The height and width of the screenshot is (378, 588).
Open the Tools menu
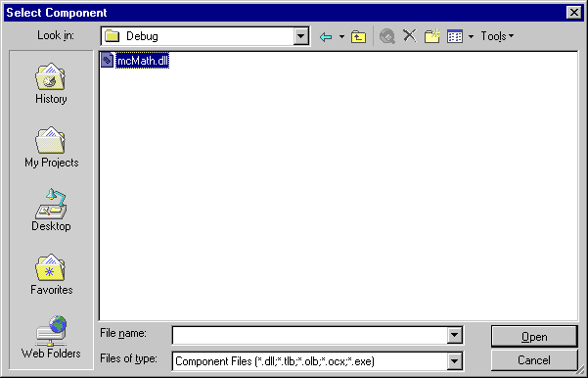click(x=497, y=36)
